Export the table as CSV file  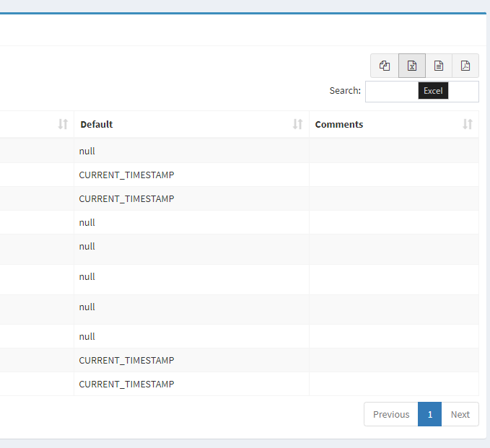point(439,66)
